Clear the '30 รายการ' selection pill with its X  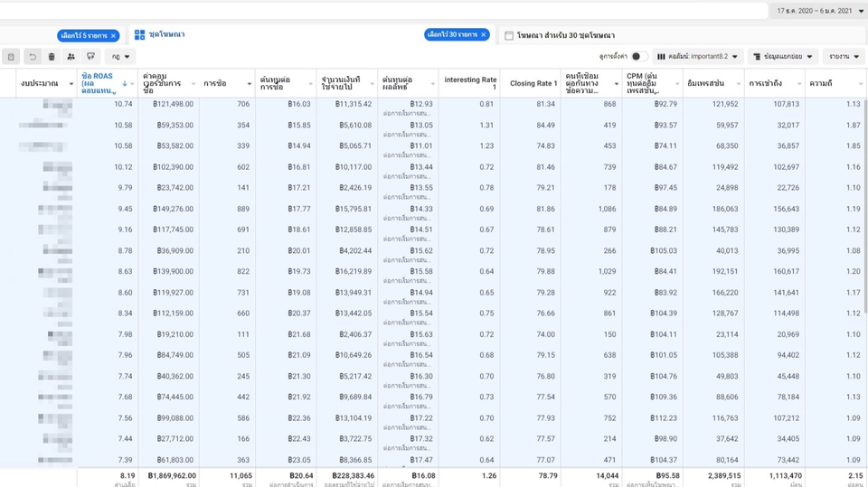click(x=483, y=34)
